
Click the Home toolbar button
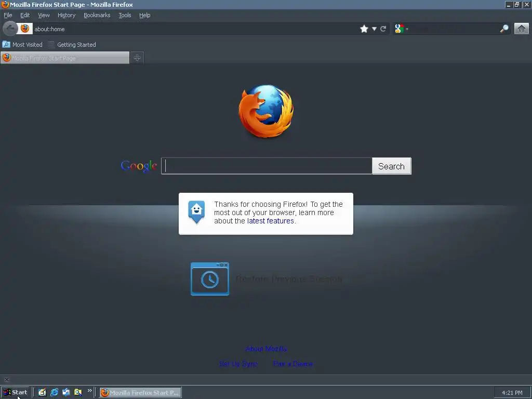point(522,29)
